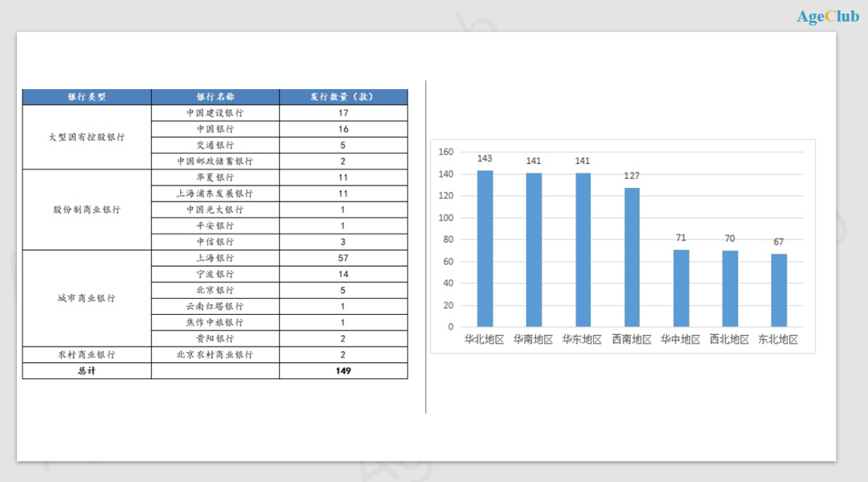868x482 pixels.
Task: Click the 70 data label
Action: (730, 239)
